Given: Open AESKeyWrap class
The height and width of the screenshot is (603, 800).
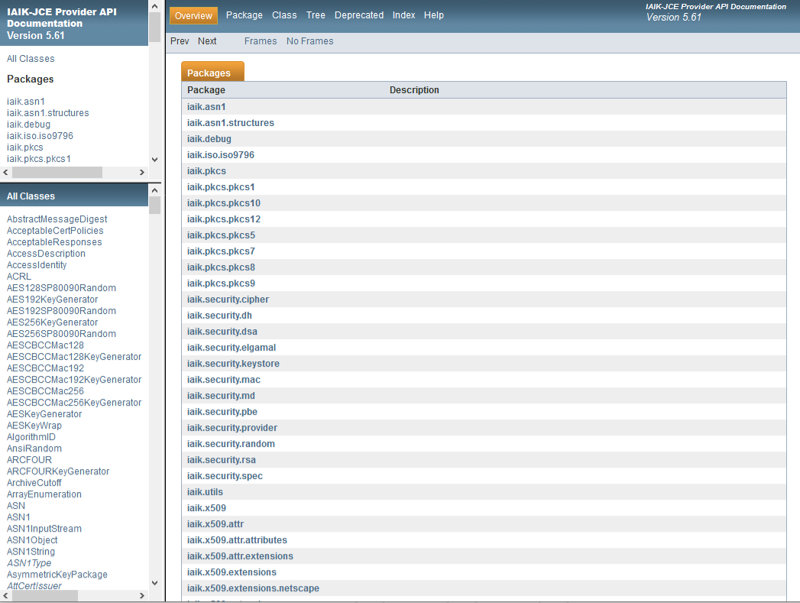Looking at the screenshot, I should (x=34, y=425).
